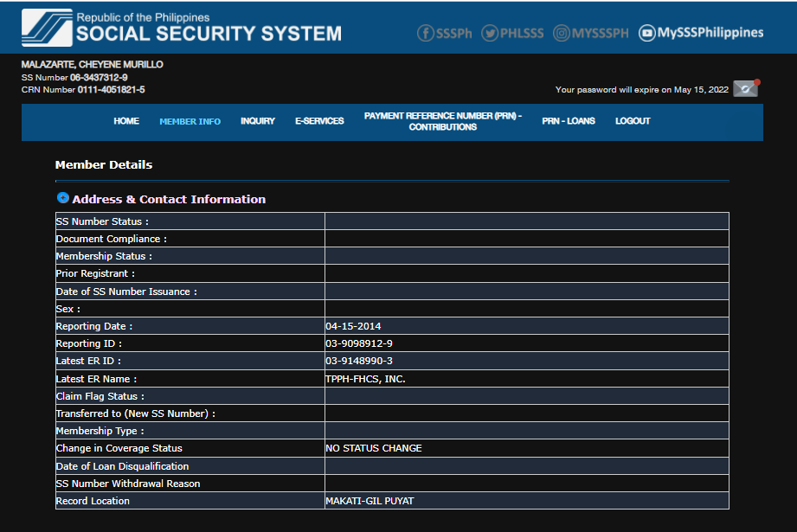Image resolution: width=797 pixels, height=532 pixels.
Task: Open the SSSPh Facebook page icon
Action: tap(426, 33)
